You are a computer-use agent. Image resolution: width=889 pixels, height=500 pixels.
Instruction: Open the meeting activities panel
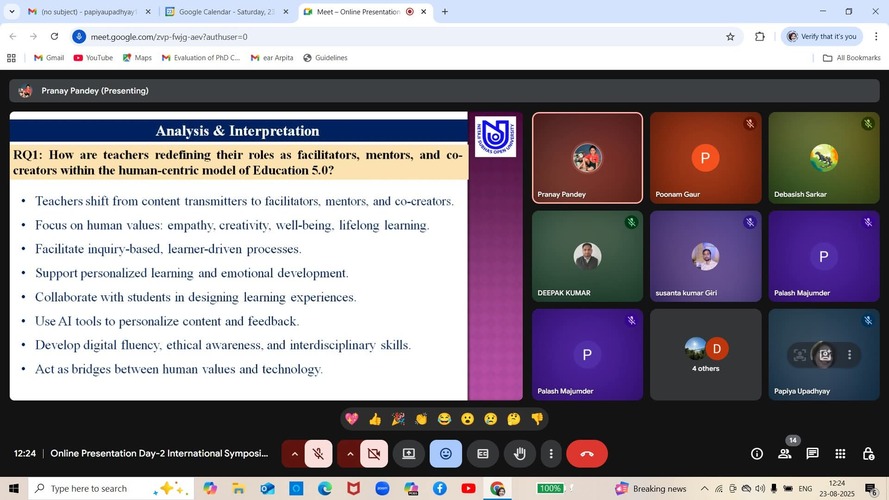coord(840,453)
